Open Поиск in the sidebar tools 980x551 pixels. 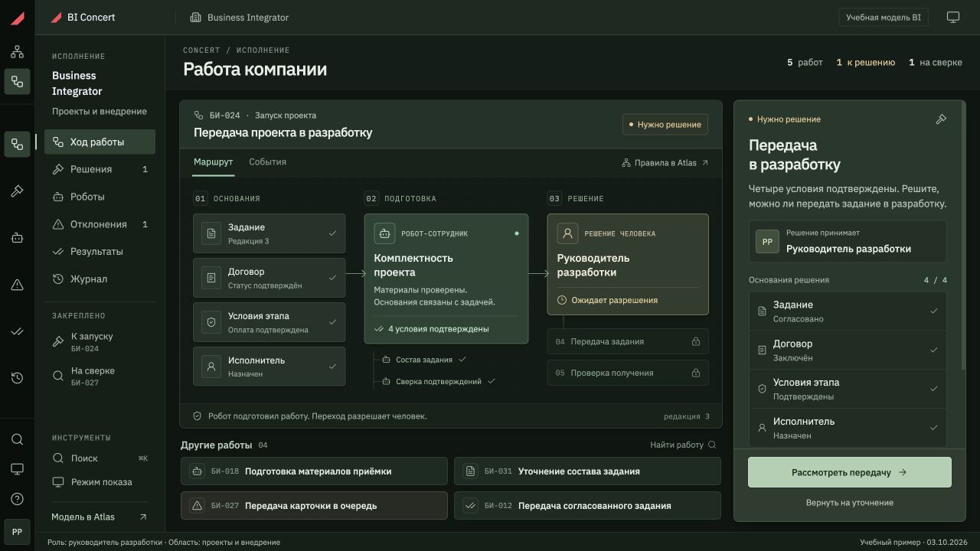[100, 458]
